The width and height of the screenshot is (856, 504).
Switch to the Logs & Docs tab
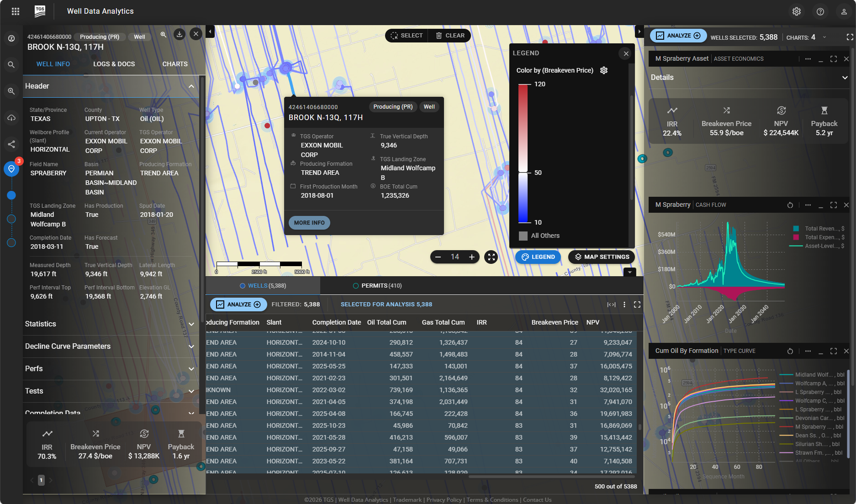pyautogui.click(x=114, y=64)
